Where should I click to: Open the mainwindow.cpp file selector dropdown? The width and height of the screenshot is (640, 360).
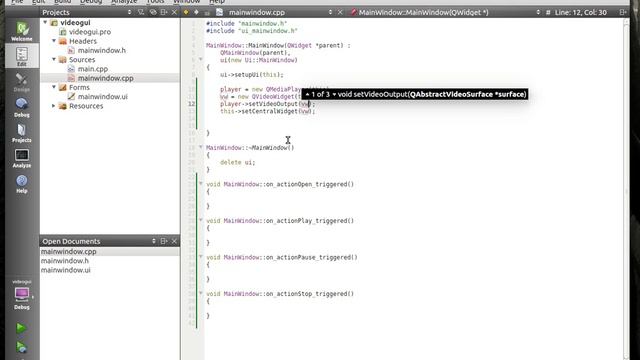[330, 12]
